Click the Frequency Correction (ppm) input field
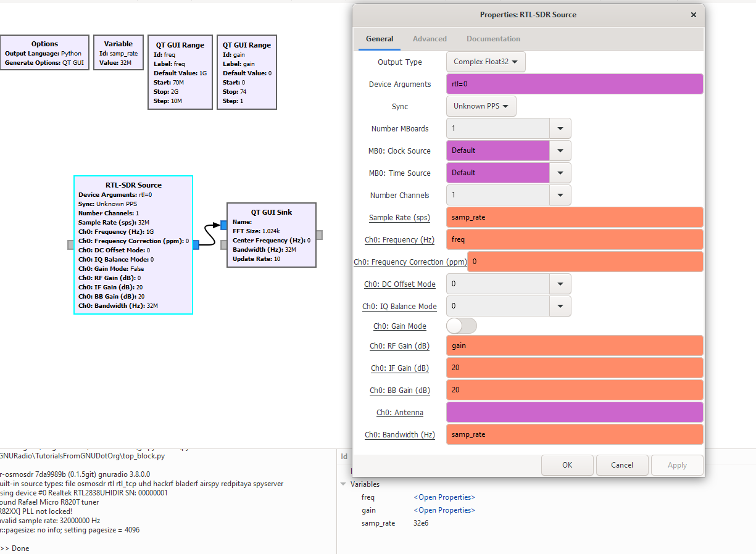756x554 pixels. pos(585,262)
